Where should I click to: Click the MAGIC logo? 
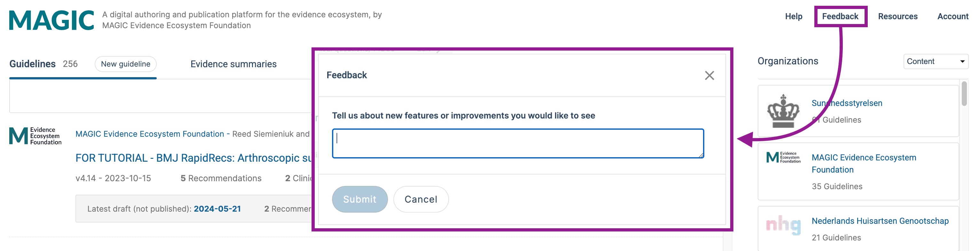(x=51, y=20)
